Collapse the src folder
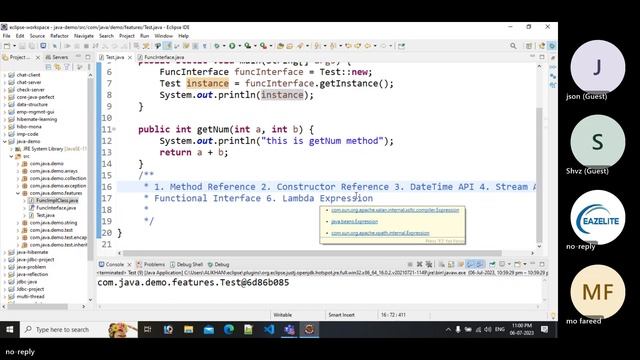 pyautogui.click(x=11, y=156)
